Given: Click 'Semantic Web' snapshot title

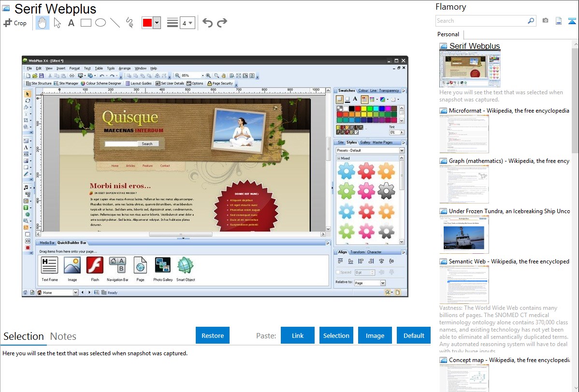Looking at the screenshot, I should tap(509, 261).
